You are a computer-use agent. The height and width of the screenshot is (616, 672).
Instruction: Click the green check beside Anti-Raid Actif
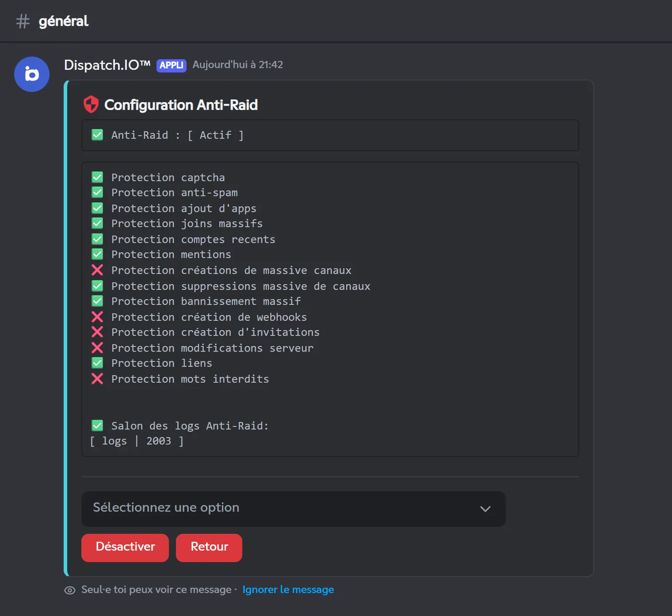click(x=97, y=135)
